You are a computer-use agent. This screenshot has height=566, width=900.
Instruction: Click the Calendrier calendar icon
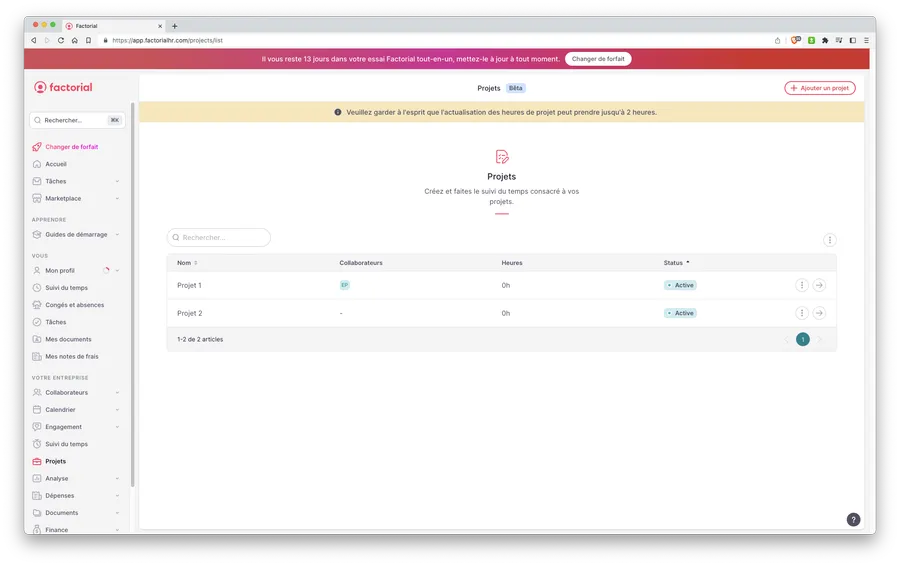[x=37, y=410]
